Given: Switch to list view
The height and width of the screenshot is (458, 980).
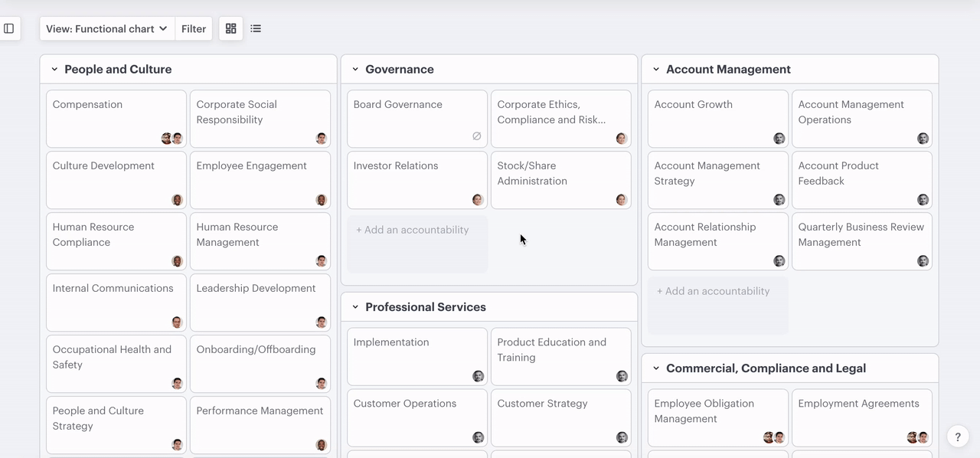Looking at the screenshot, I should tap(256, 28).
